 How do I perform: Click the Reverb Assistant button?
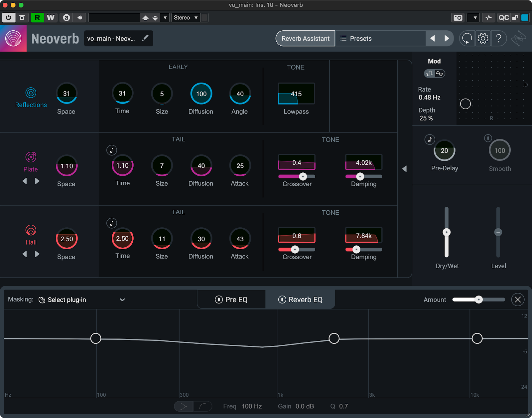pos(305,39)
